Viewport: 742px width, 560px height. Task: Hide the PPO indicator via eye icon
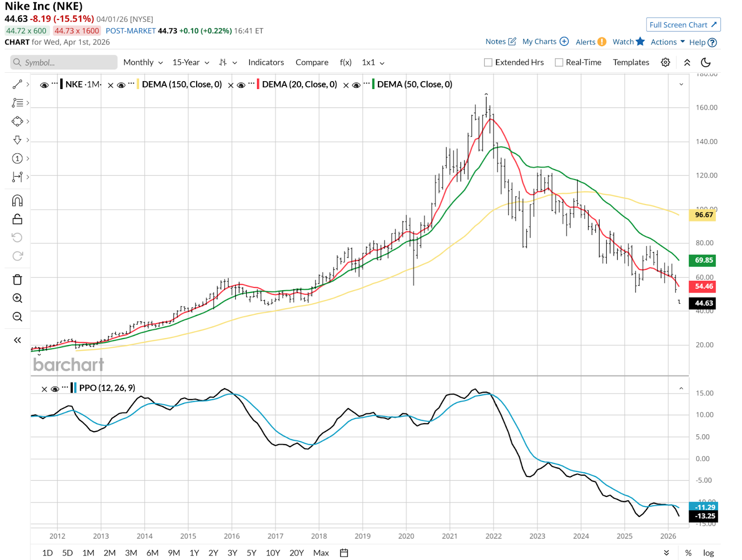pos(55,389)
